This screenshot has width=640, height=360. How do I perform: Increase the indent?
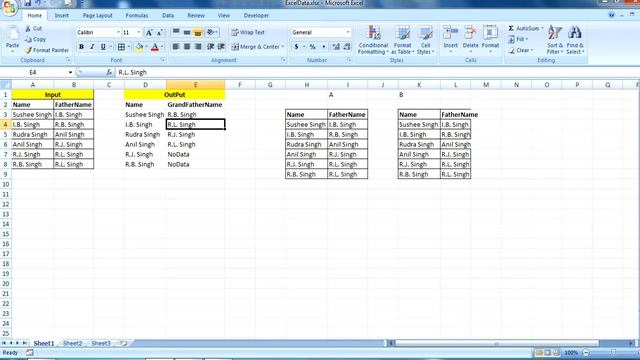click(x=221, y=47)
